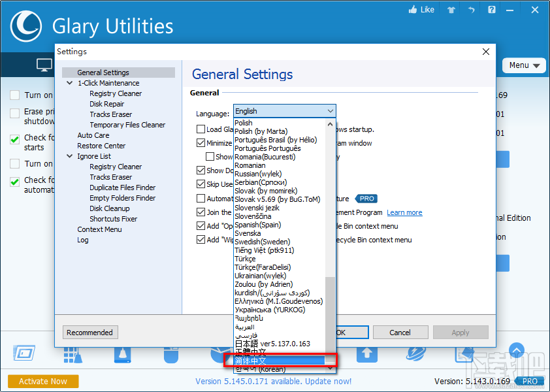Click the circular up-arrow icon at bottom right

[x=516, y=350]
